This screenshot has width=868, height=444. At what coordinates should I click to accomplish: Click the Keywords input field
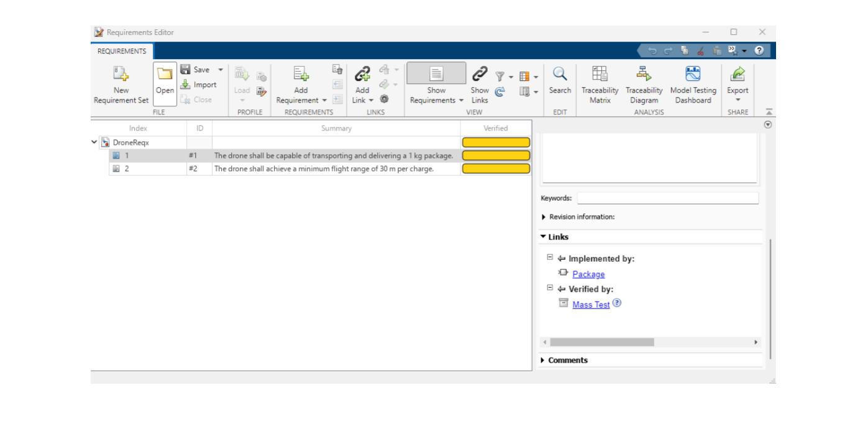point(667,198)
